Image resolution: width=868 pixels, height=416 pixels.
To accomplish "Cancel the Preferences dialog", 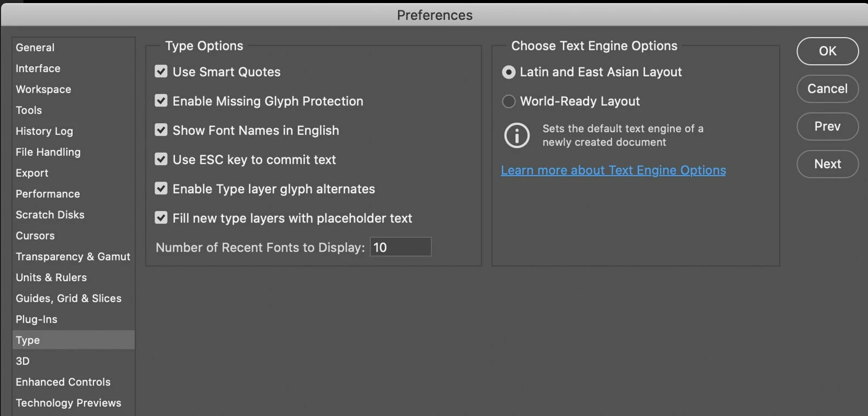I will pyautogui.click(x=827, y=89).
